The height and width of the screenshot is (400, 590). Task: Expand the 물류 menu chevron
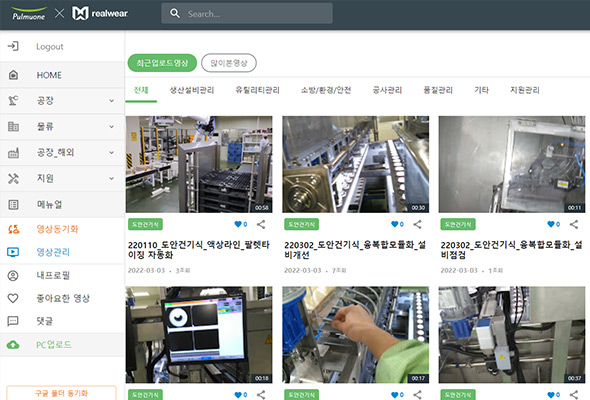(x=111, y=127)
